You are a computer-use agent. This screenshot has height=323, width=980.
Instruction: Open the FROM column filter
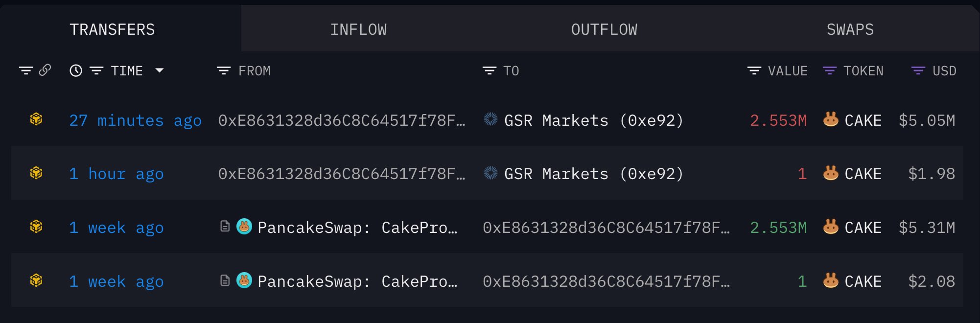coord(224,71)
